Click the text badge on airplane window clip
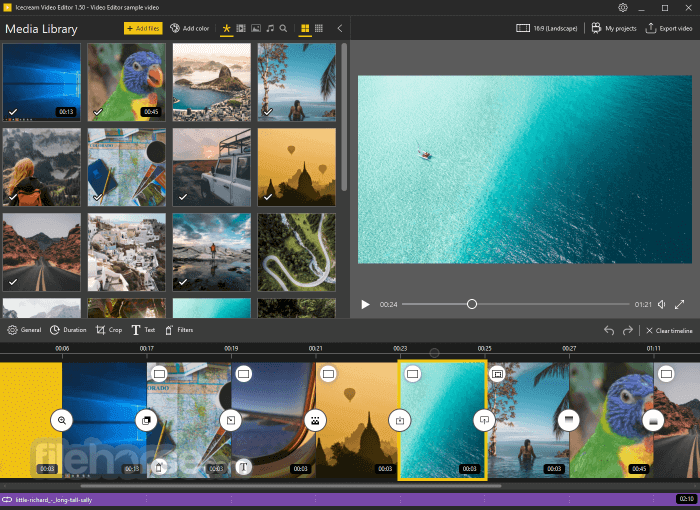Screen dimensions: 700x510 243,467
